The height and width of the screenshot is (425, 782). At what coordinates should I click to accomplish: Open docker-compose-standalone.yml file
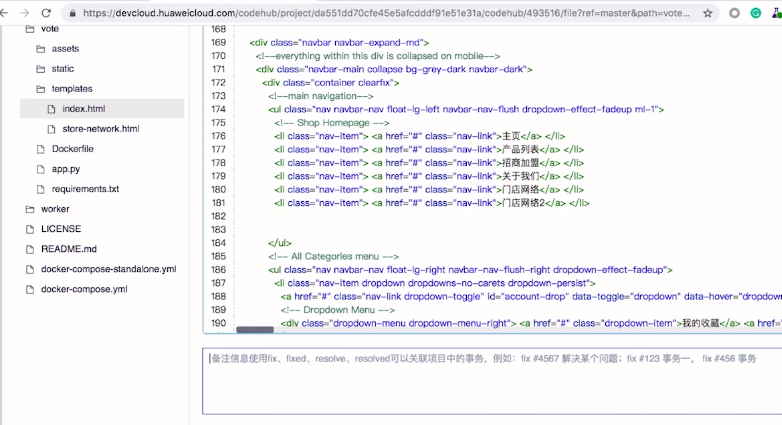109,269
